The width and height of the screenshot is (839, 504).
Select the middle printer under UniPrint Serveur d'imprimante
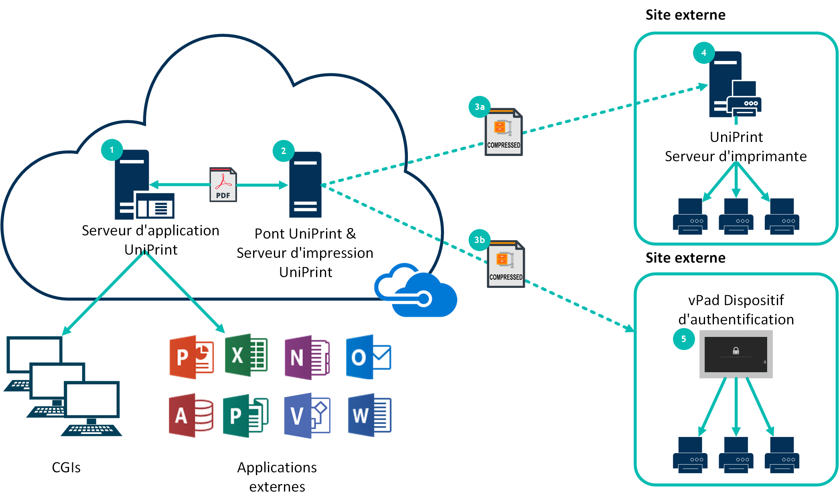(736, 216)
